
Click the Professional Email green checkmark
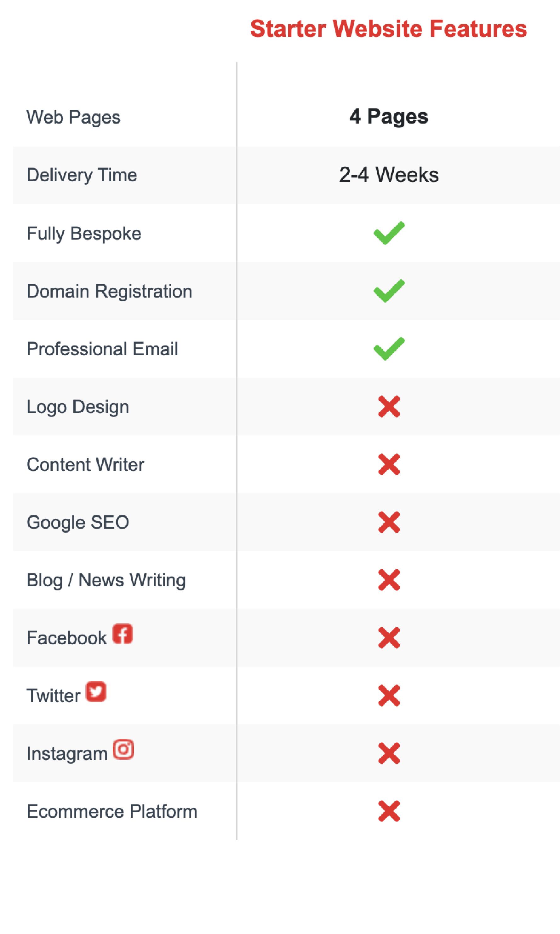pyautogui.click(x=389, y=349)
